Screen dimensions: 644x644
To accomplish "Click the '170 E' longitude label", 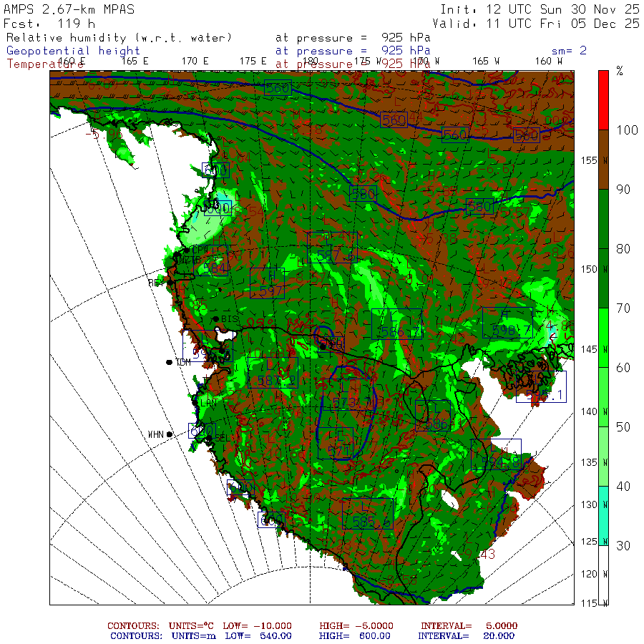I will click(x=195, y=62).
